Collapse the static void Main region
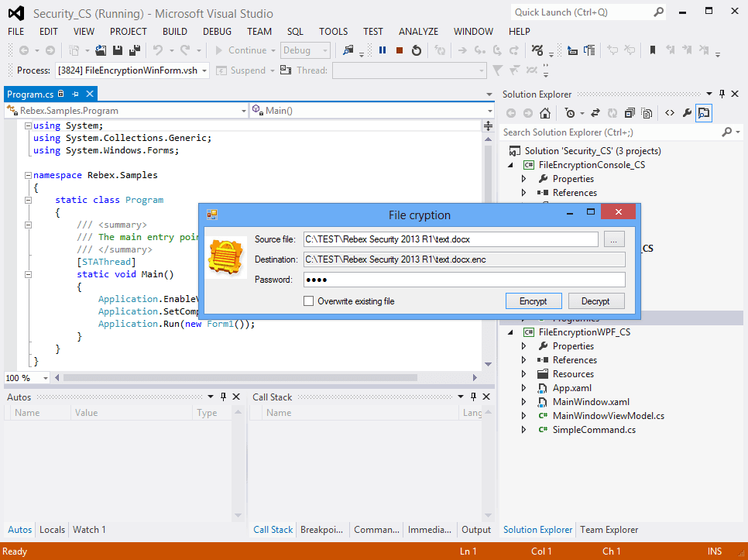748x560 pixels. click(28, 274)
